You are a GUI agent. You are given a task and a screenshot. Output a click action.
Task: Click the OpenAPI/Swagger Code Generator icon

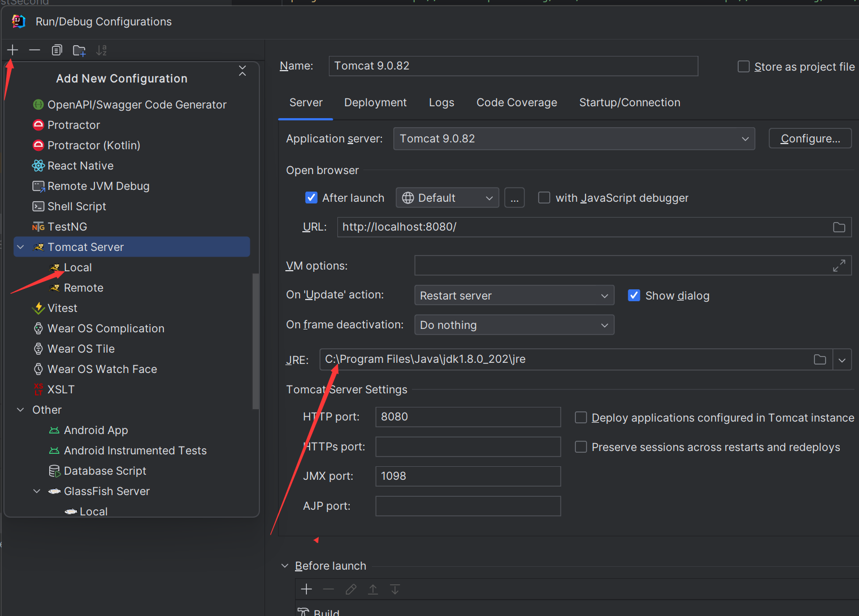click(x=38, y=105)
